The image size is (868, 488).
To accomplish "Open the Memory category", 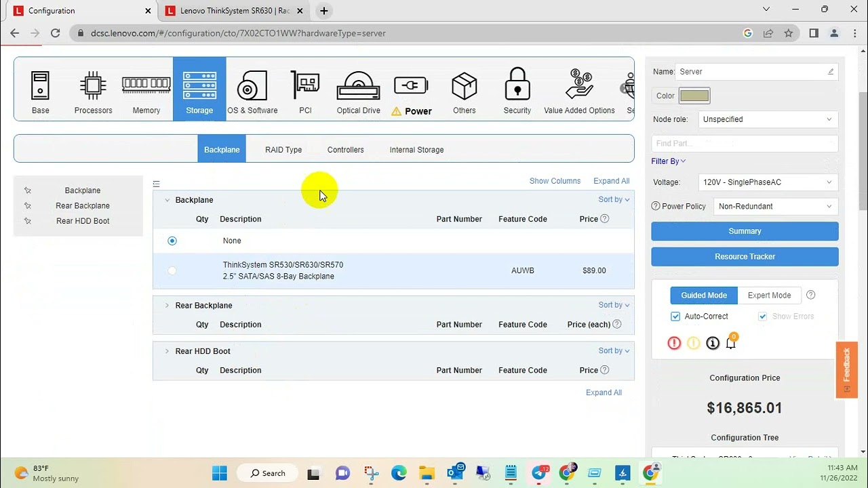I will click(x=146, y=91).
